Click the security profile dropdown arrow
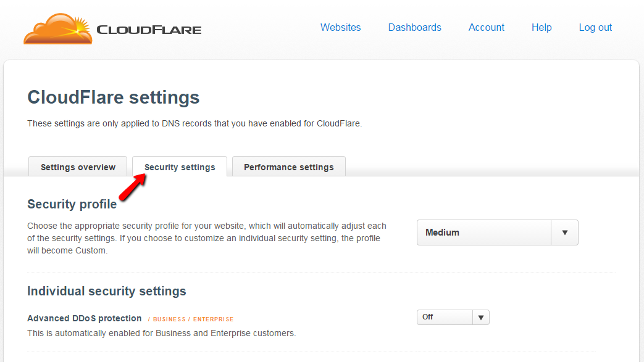 [x=565, y=232]
